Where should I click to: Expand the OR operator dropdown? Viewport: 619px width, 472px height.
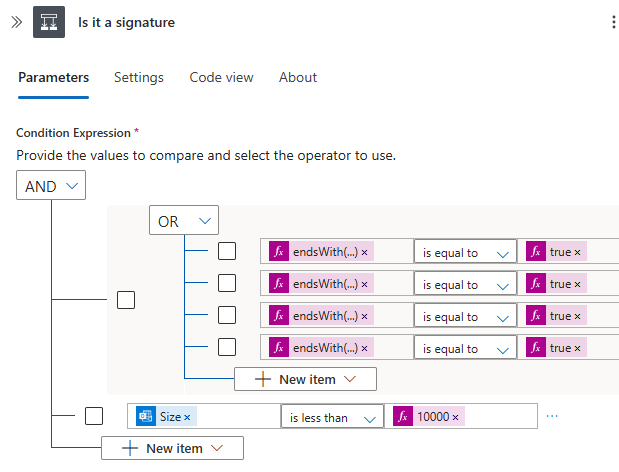click(x=184, y=221)
